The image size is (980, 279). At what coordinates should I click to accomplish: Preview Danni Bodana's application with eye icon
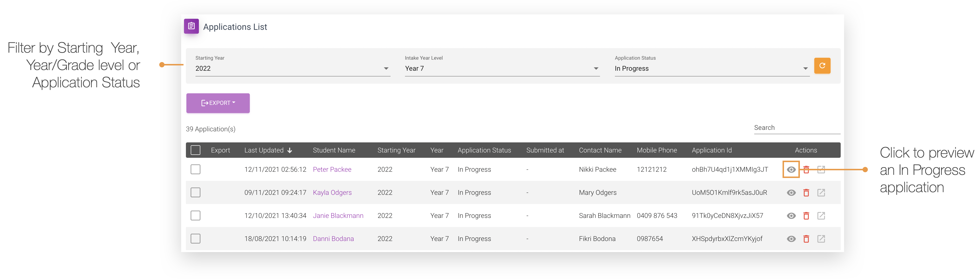point(791,239)
